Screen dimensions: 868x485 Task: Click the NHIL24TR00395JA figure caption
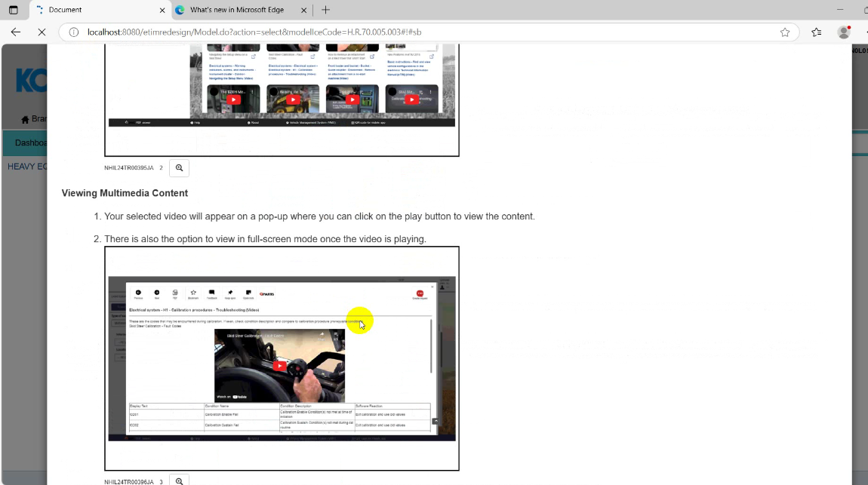click(129, 168)
